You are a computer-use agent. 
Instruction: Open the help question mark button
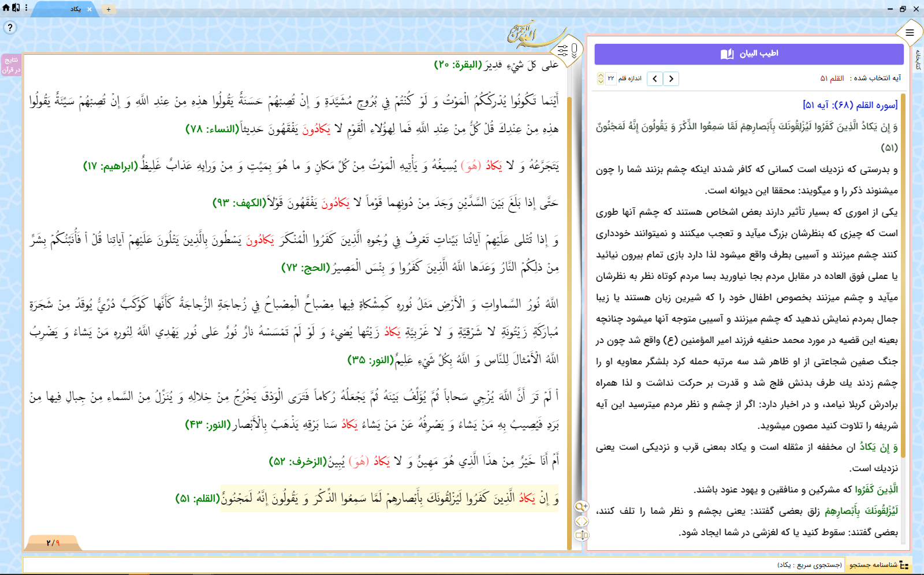pyautogui.click(x=10, y=27)
